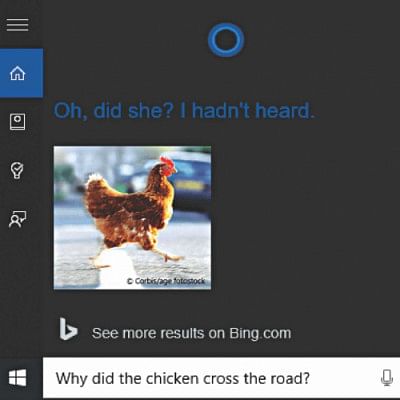The width and height of the screenshot is (400, 400).
Task: Open See more results on Bing.com
Action: coord(191,333)
